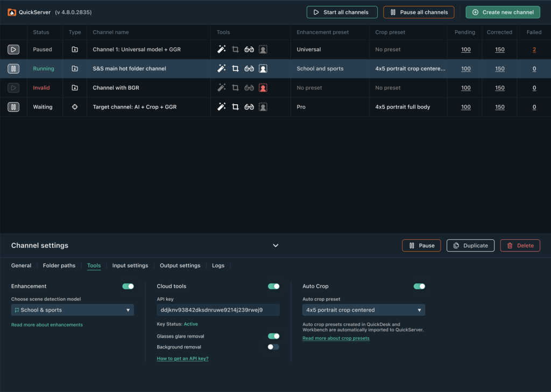Viewport: 551px width, 392px height.
Task: Click Failed count 0 in Channel with BGR row
Action: tap(534, 88)
